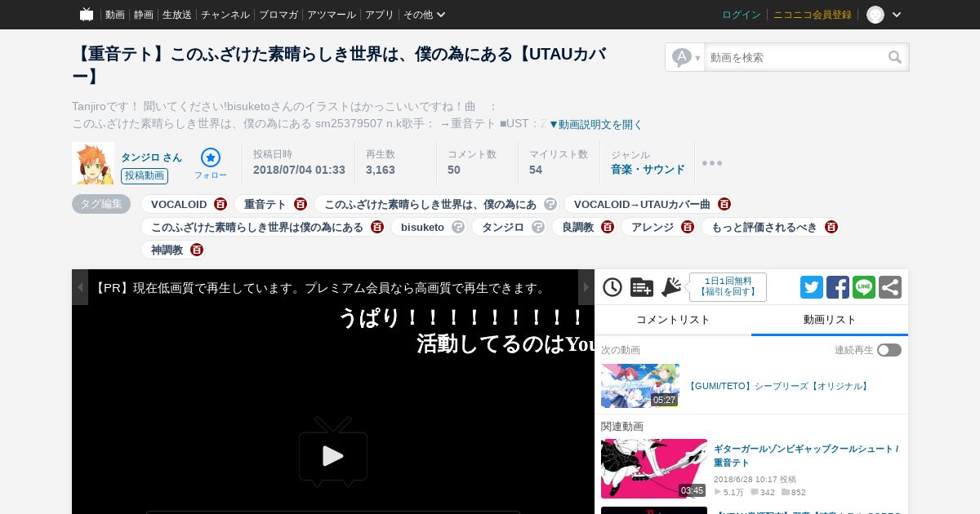The width and height of the screenshot is (980, 514).
Task: Open the 動画 menu item
Action: point(115,15)
